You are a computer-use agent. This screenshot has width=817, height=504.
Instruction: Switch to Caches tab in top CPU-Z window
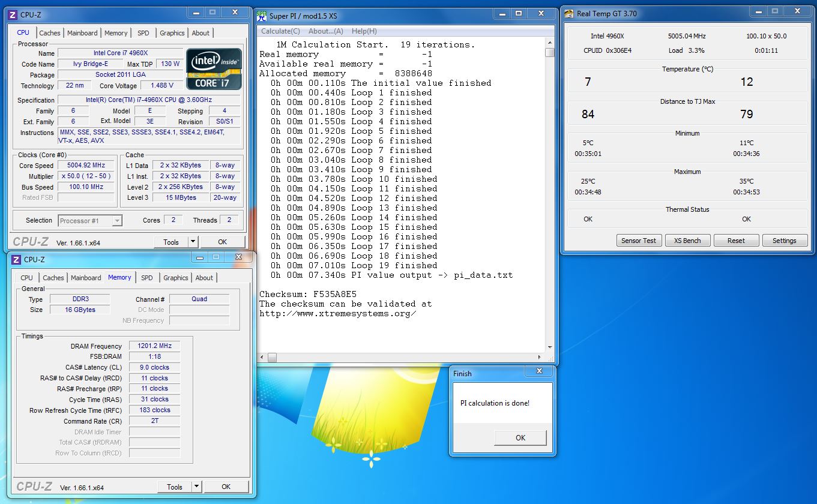[50, 33]
